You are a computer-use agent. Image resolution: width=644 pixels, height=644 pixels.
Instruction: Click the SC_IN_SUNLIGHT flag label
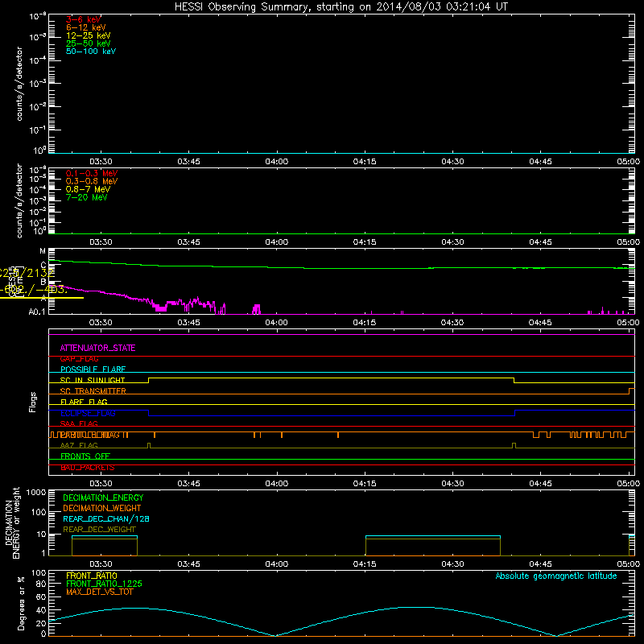click(x=93, y=380)
